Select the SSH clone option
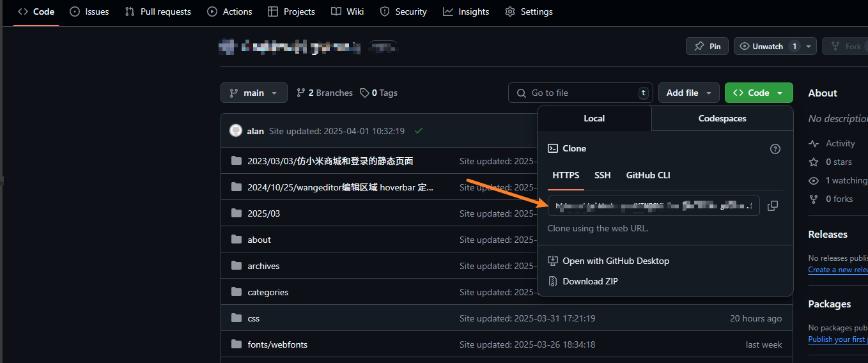 click(x=602, y=175)
